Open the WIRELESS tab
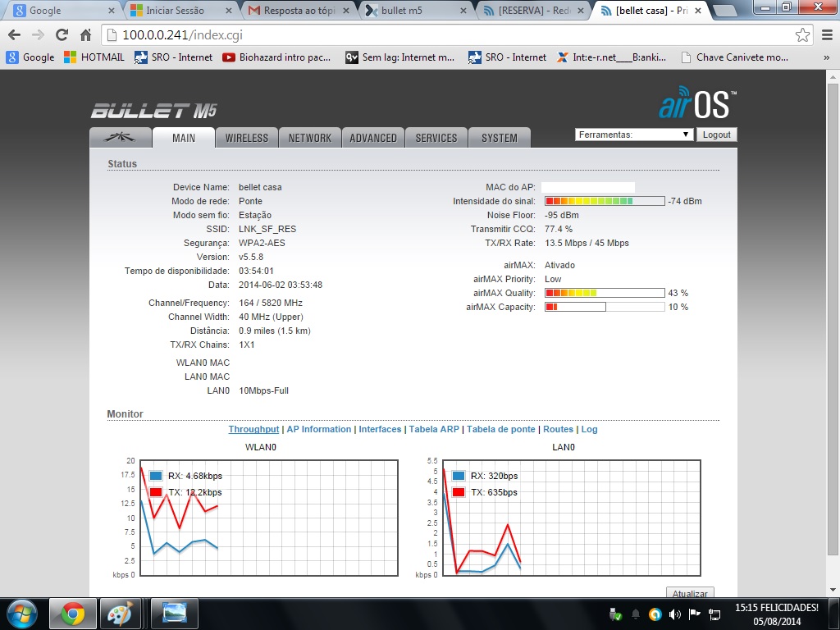840x630 pixels. 246,138
